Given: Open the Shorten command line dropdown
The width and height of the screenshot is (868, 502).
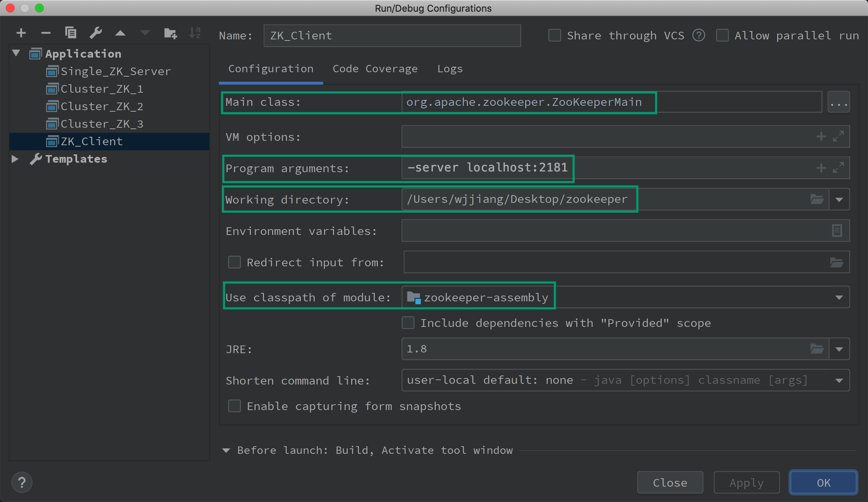Looking at the screenshot, I should pyautogui.click(x=839, y=381).
